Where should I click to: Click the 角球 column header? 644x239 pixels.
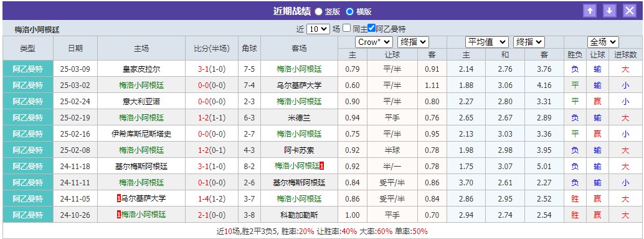(x=249, y=49)
